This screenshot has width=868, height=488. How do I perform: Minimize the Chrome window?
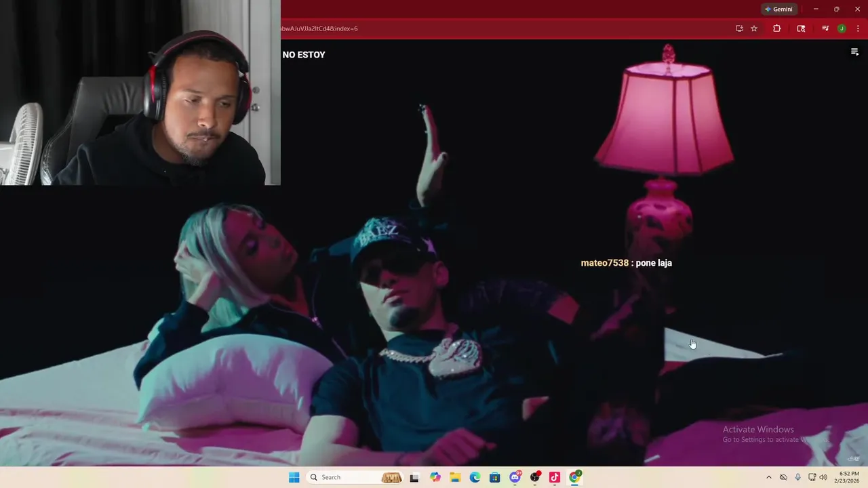pos(816,9)
